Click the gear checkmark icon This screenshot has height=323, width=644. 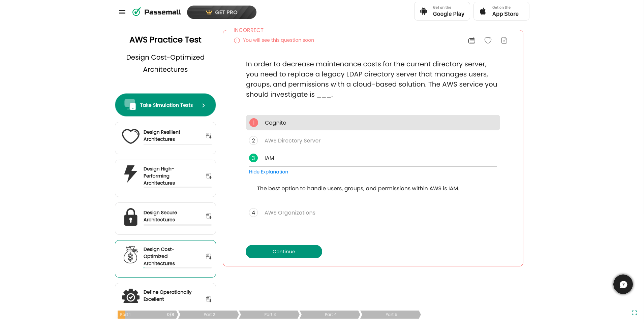coord(130,296)
